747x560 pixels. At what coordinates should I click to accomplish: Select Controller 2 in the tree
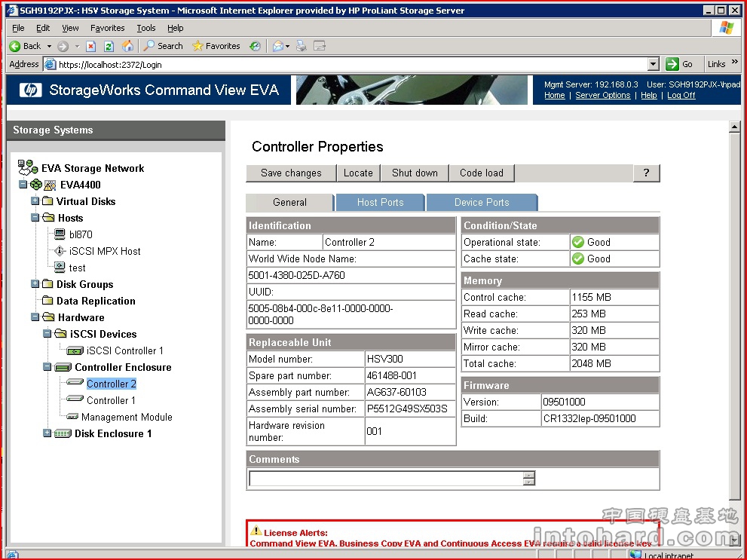(112, 384)
